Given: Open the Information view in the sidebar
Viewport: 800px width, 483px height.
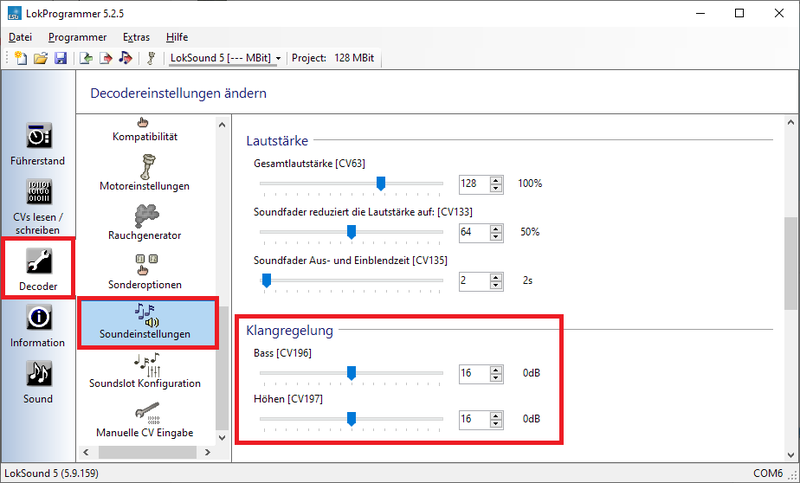Looking at the screenshot, I should (38, 327).
